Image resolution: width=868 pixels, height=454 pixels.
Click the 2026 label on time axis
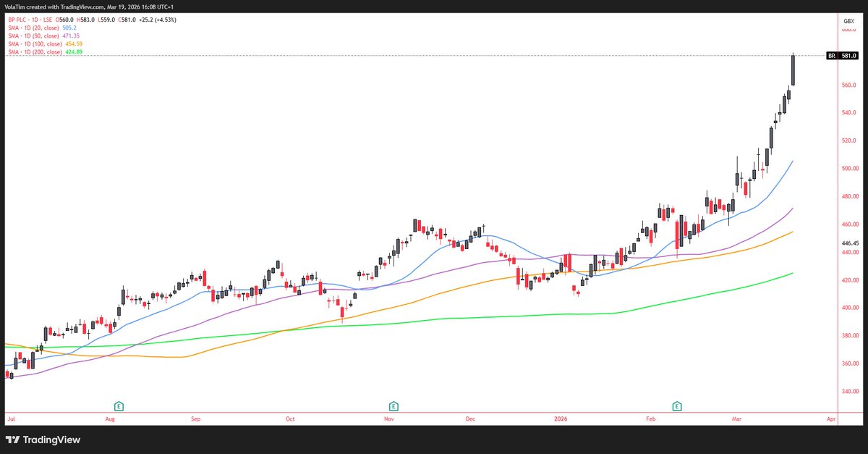pos(562,419)
